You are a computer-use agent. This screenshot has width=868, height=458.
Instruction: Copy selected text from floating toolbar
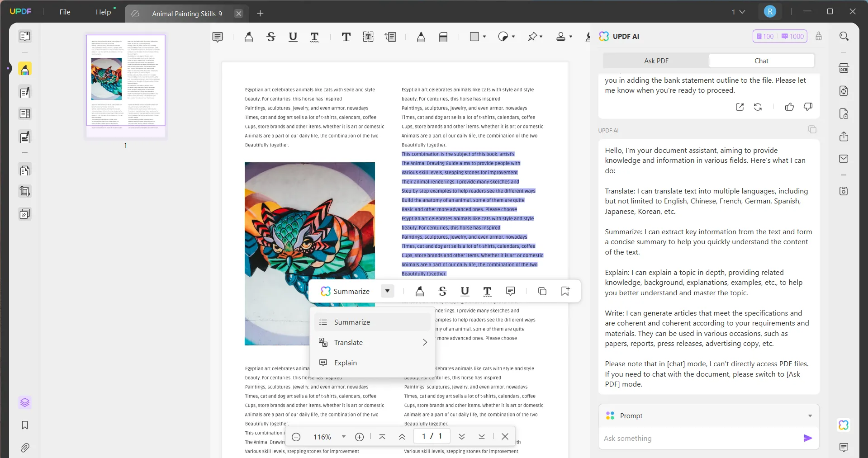(542, 291)
